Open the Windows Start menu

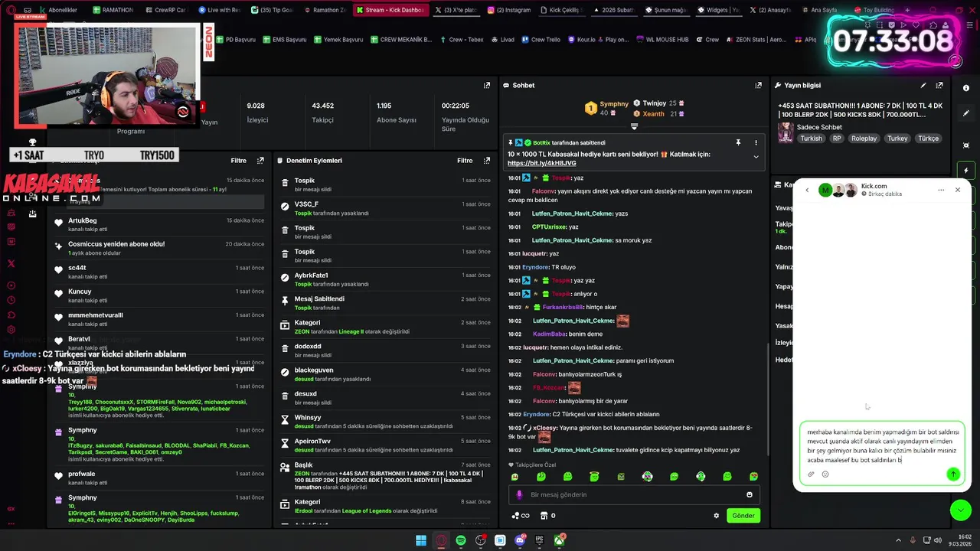(421, 540)
